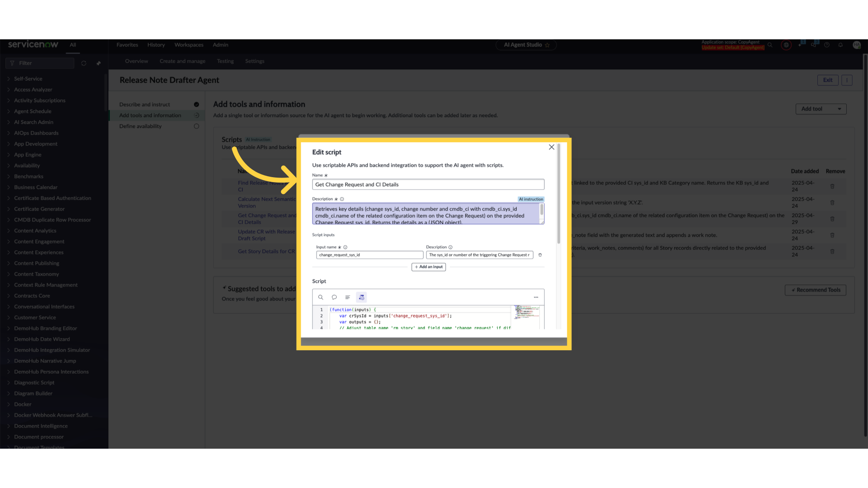
Task: Open the vertical dots menu beside Exit
Action: [x=847, y=80]
